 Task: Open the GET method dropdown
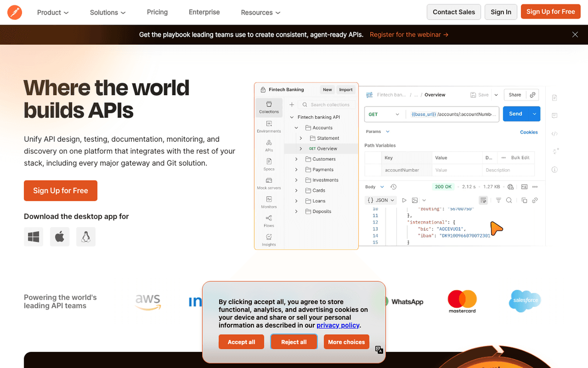385,114
